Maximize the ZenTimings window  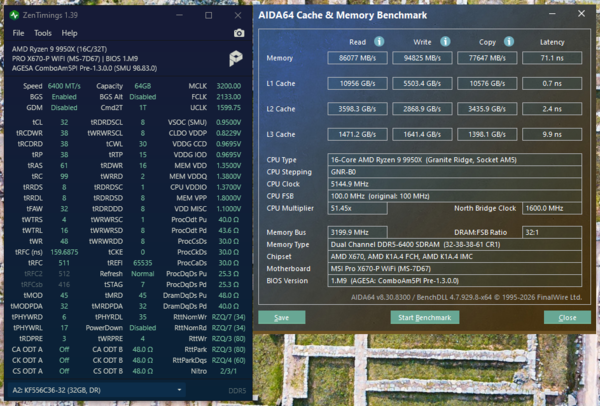pyautogui.click(x=209, y=15)
